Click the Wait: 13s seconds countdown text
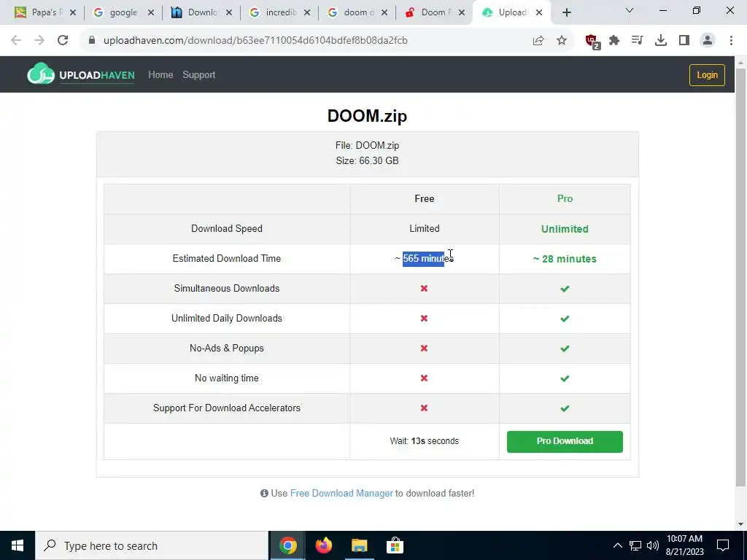Screen dimensions: 747x560 425,441
